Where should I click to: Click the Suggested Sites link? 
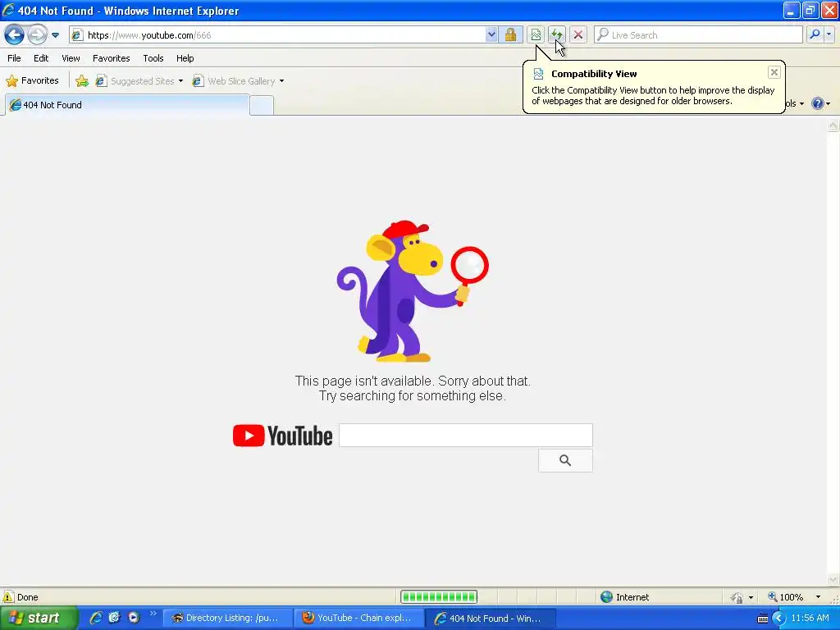135,81
